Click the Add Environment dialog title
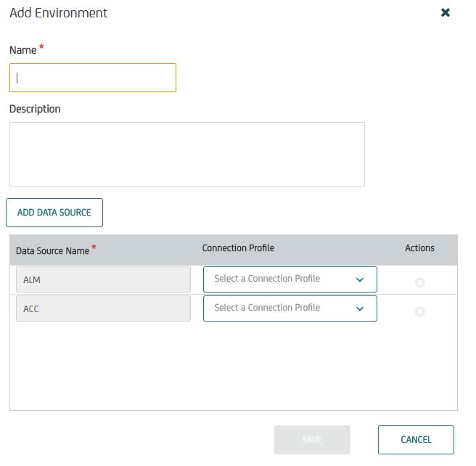476x466 pixels. [58, 13]
